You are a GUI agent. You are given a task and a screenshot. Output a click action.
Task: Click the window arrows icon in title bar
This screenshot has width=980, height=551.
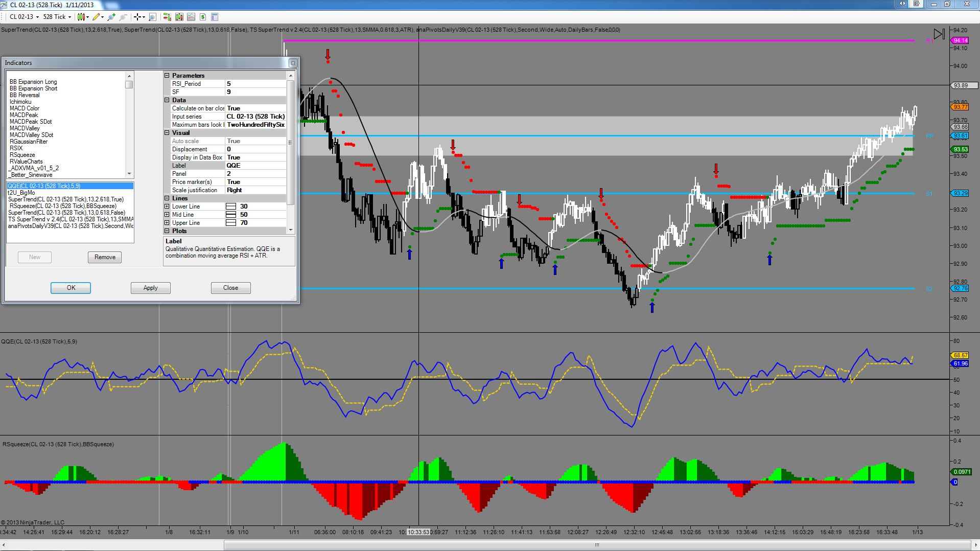(903, 4)
